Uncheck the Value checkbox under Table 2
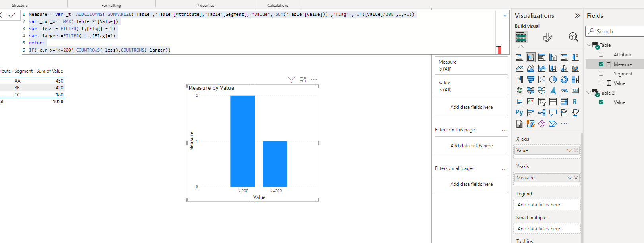Image resolution: width=644 pixels, height=243 pixels. tap(601, 102)
